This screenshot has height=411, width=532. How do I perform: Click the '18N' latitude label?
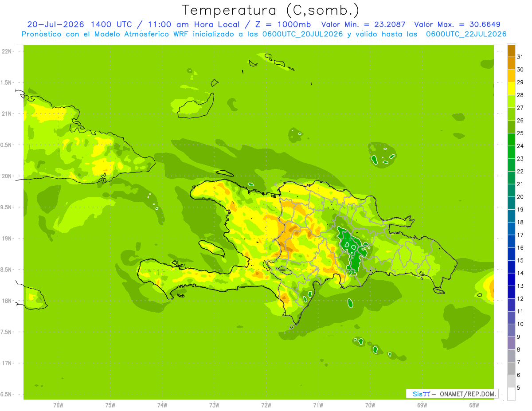(x=7, y=301)
